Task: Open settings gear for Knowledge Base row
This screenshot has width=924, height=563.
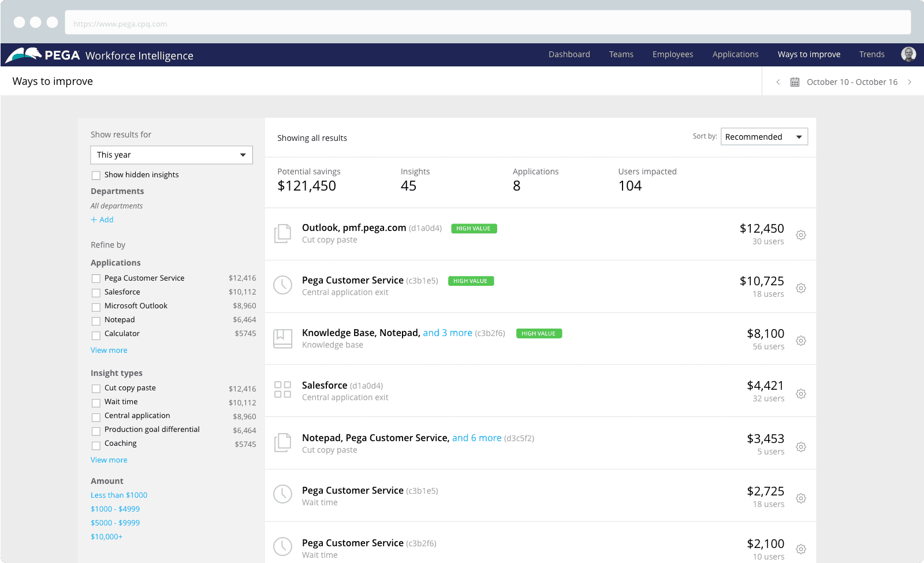Action: click(x=801, y=341)
